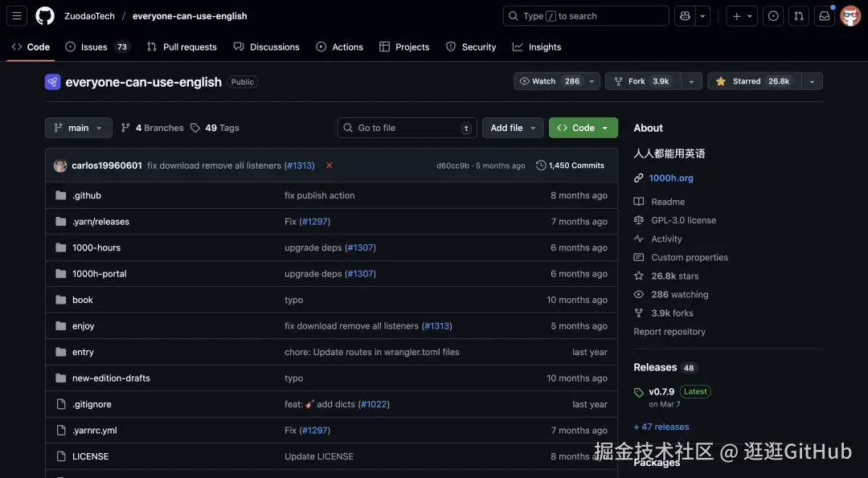View the 4 Branches link
Viewport: 868px width, 478px height.
[152, 128]
